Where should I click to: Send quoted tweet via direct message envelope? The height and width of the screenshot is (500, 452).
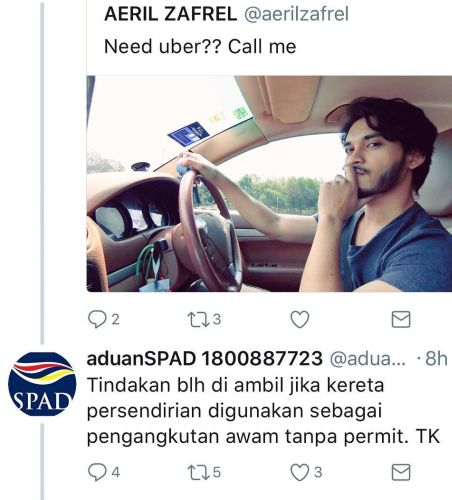pos(400,319)
